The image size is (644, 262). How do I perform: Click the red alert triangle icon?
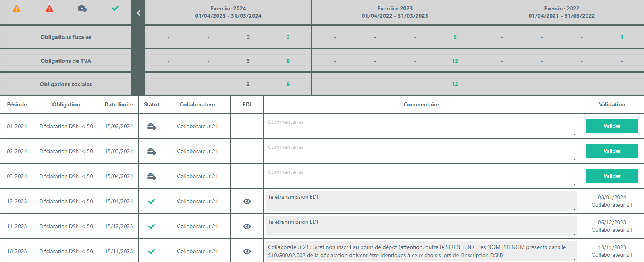tap(49, 8)
